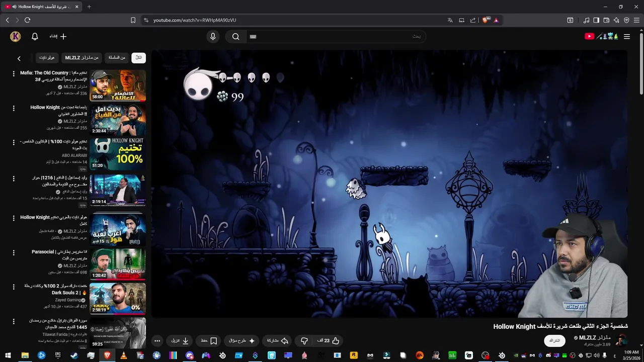Open the Hollow Knight playlist thumbnail with 15 videos
Viewport: 644px width, 362px height.
118,229
